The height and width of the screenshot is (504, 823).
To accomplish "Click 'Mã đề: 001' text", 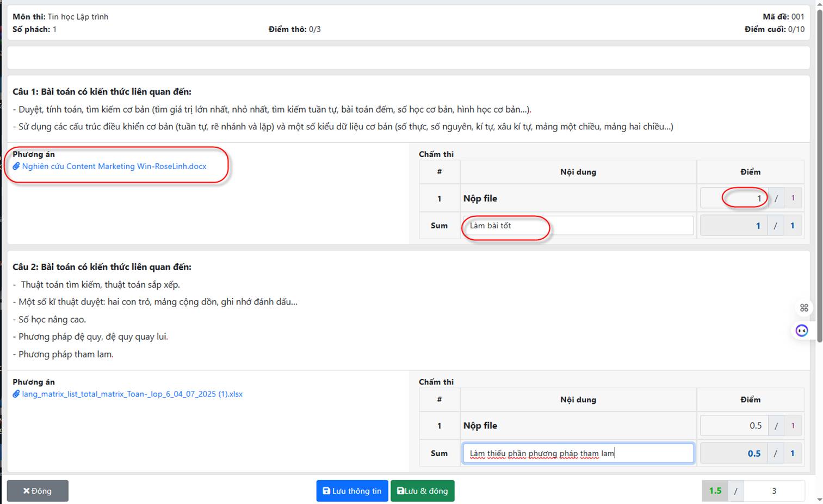I will click(783, 17).
